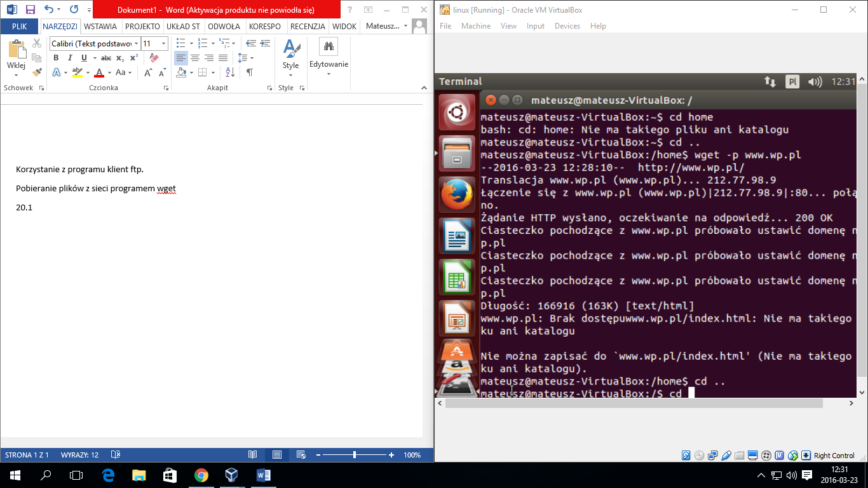This screenshot has height=488, width=868.
Task: Click the Format Painter brush icon
Action: tap(37, 72)
